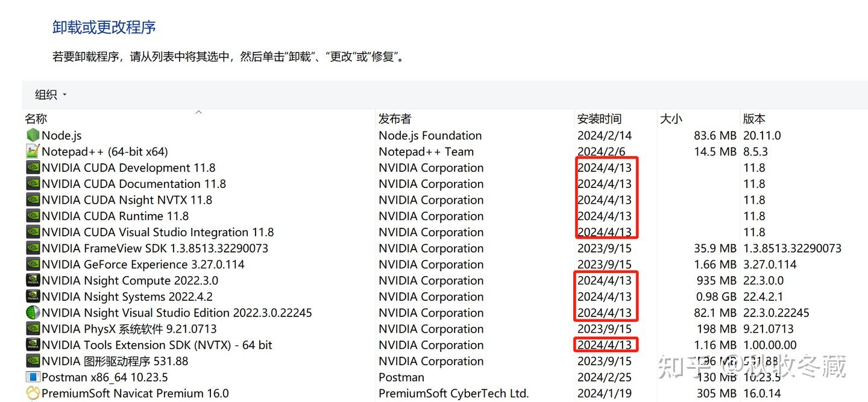Sort programs by 安装时间 column header

599,118
